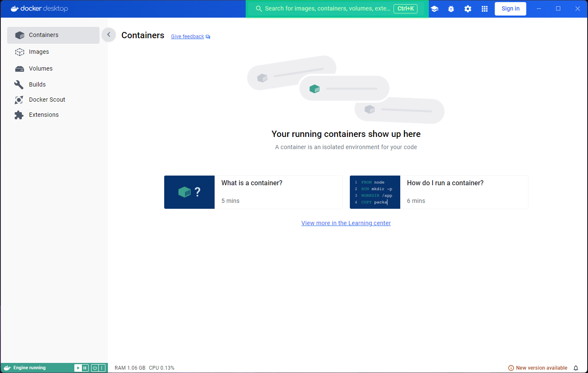Open the 'How do I run a container?' card
This screenshot has height=373, width=588.
point(439,192)
